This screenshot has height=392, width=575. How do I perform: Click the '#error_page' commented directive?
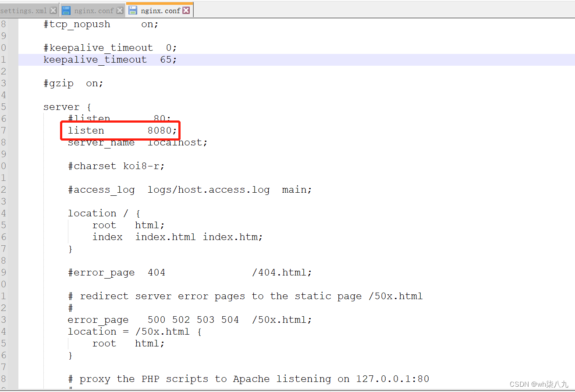(x=101, y=273)
